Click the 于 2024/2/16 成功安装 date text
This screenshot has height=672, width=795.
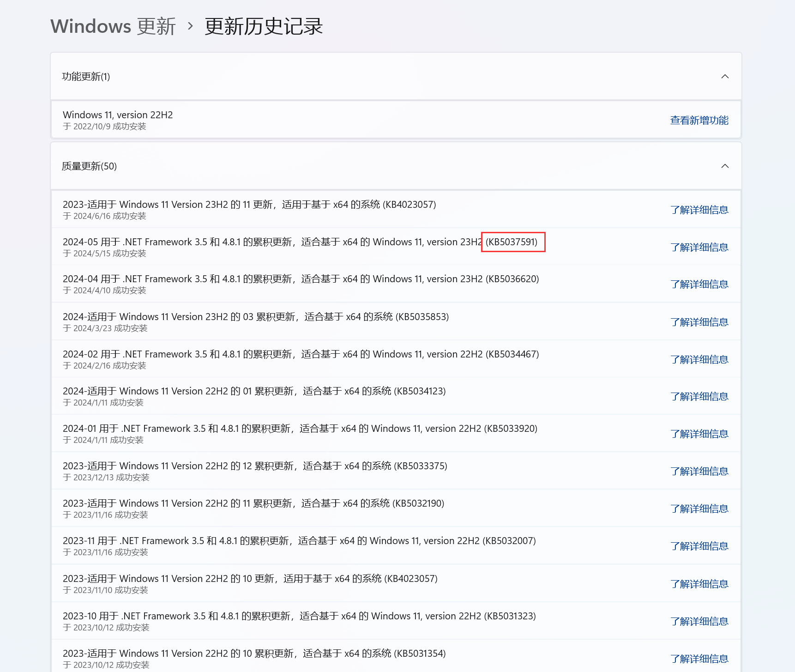104,366
